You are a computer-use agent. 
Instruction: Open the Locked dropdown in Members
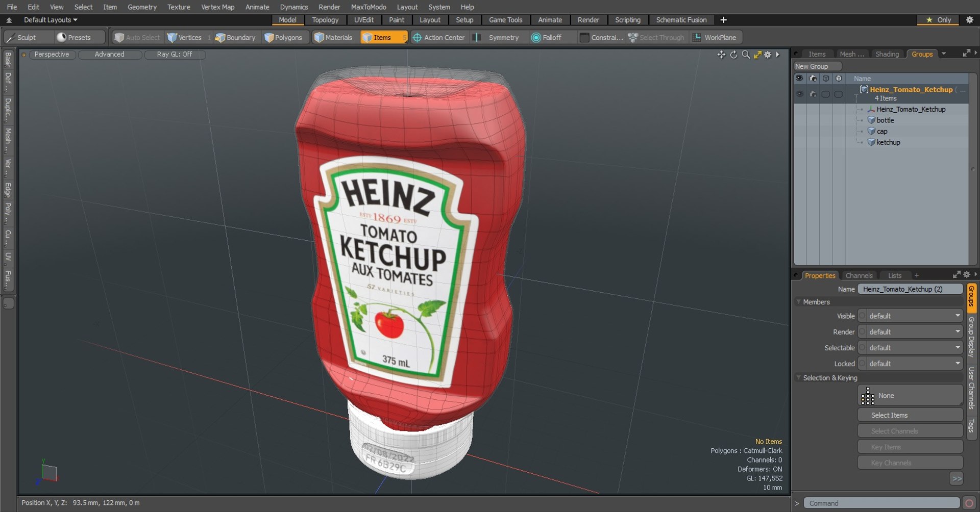911,363
